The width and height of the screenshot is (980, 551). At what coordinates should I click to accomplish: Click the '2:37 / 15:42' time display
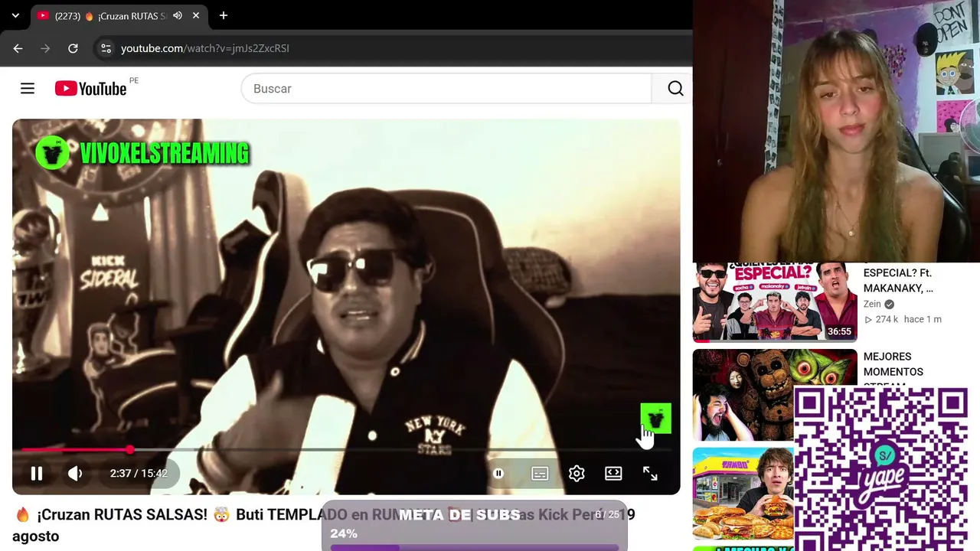139,474
